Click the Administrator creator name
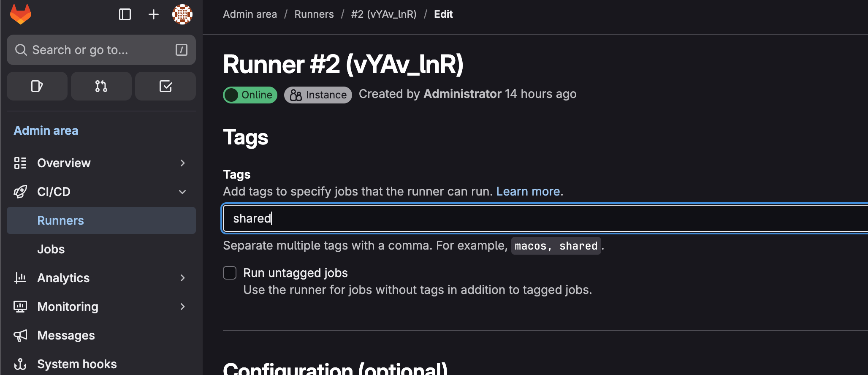This screenshot has width=868, height=375. [x=462, y=94]
